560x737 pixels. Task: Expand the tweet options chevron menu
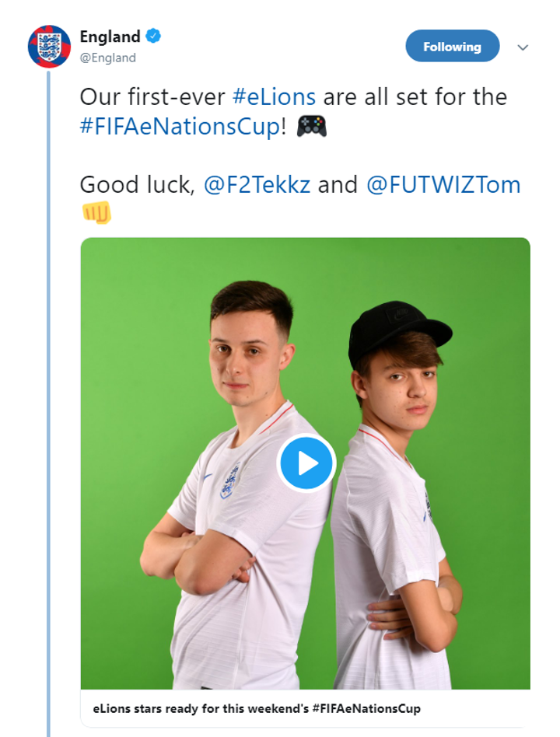[x=523, y=47]
